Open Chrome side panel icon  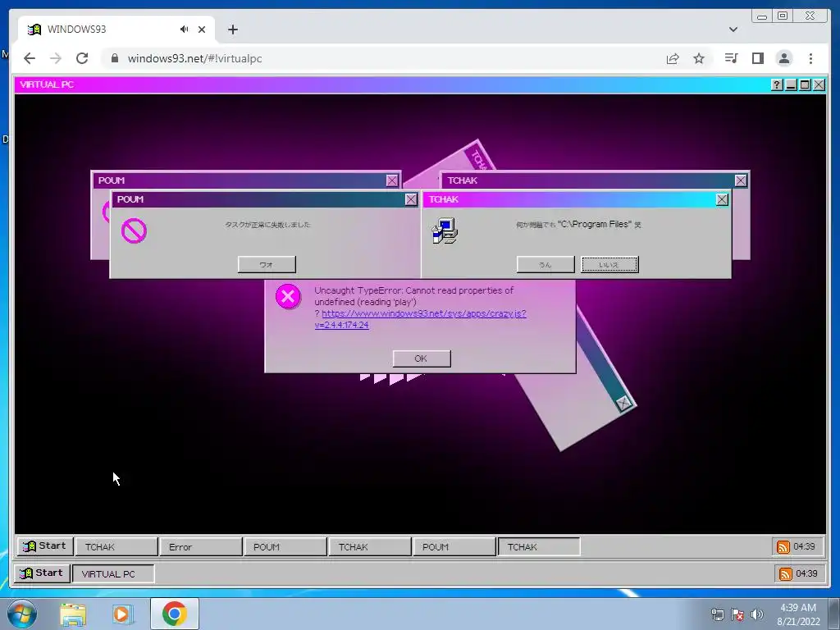(x=757, y=58)
